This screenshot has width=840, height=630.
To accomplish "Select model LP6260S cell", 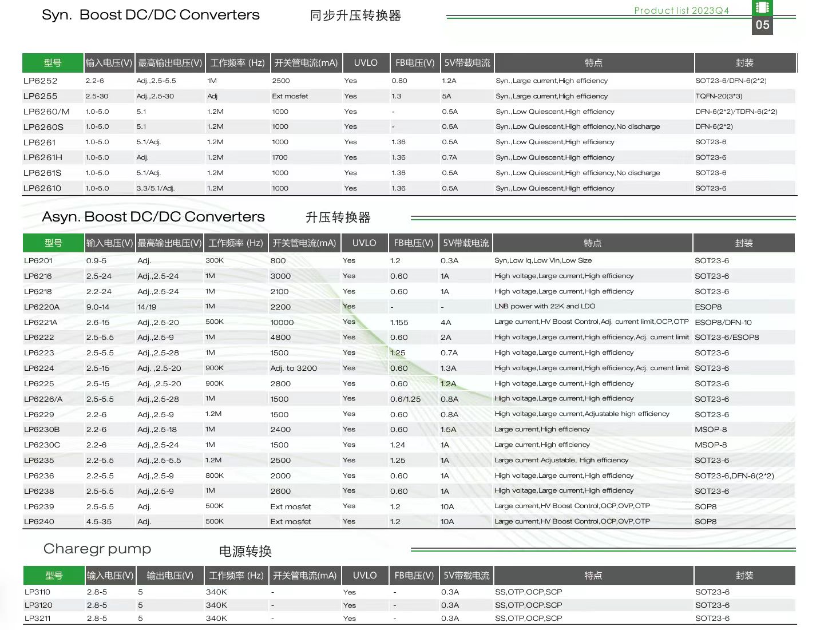I will pyautogui.click(x=43, y=126).
